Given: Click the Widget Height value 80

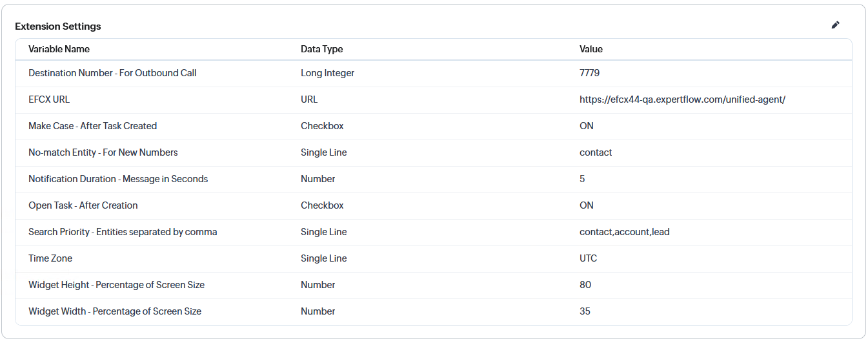Looking at the screenshot, I should [x=585, y=285].
